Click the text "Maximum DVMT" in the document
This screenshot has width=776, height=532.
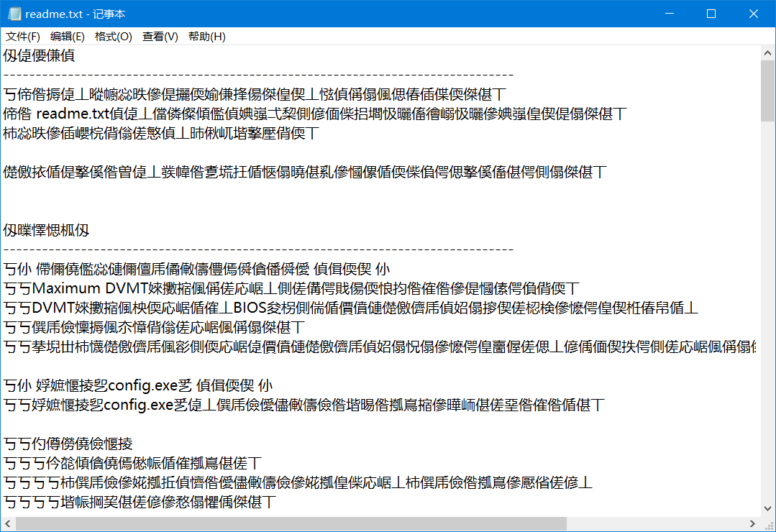[x=90, y=288]
